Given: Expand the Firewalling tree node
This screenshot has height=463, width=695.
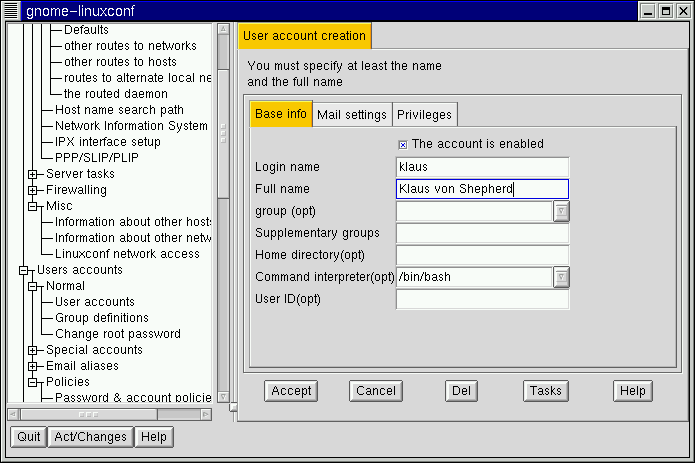Looking at the screenshot, I should point(33,190).
